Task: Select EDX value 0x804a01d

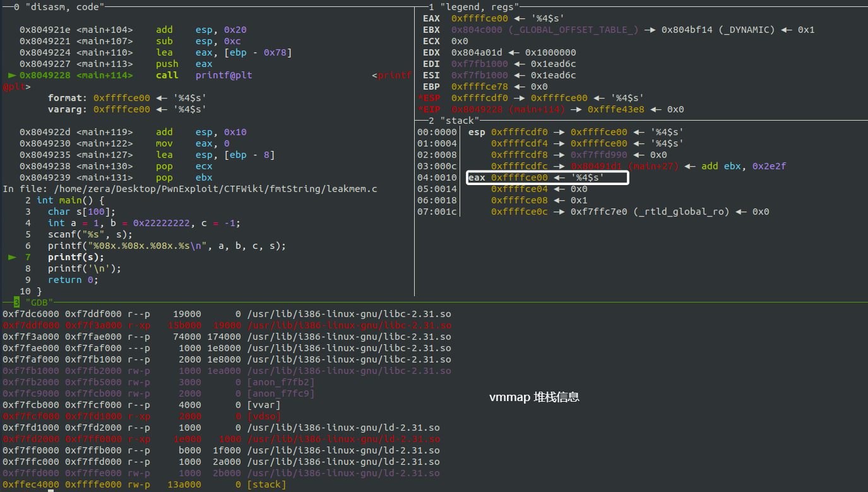Action: pos(477,52)
